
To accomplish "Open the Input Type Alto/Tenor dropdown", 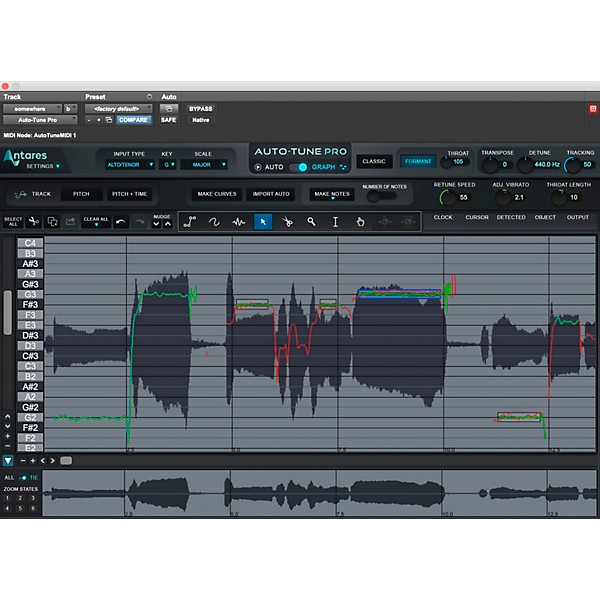I will (x=129, y=165).
